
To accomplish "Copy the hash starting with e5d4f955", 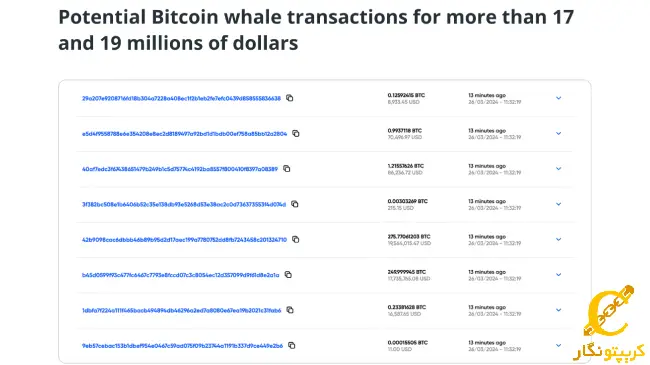I will point(296,134).
